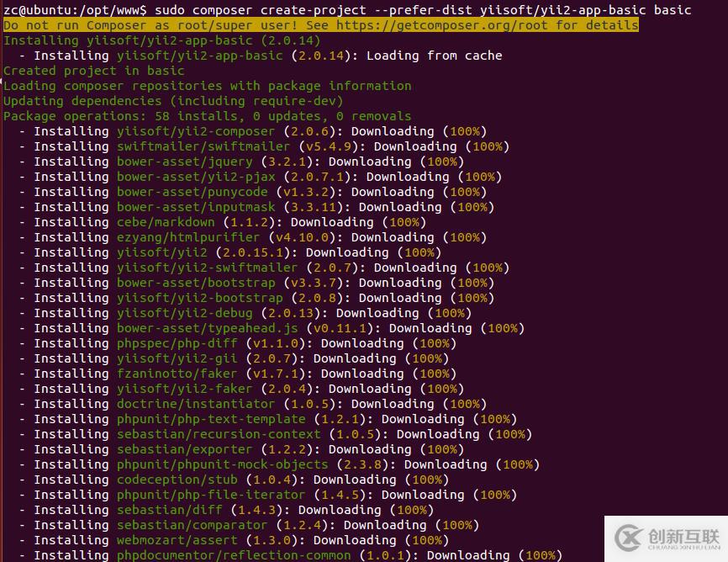The image size is (728, 562).
Task: Click 'Updating dependencies (including require-dev)' line
Action: click(173, 101)
